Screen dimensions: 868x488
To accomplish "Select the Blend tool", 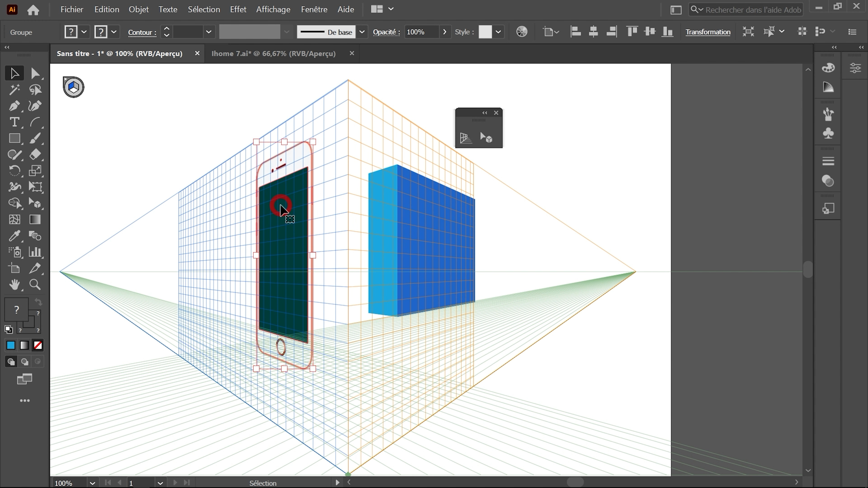I will tap(35, 236).
